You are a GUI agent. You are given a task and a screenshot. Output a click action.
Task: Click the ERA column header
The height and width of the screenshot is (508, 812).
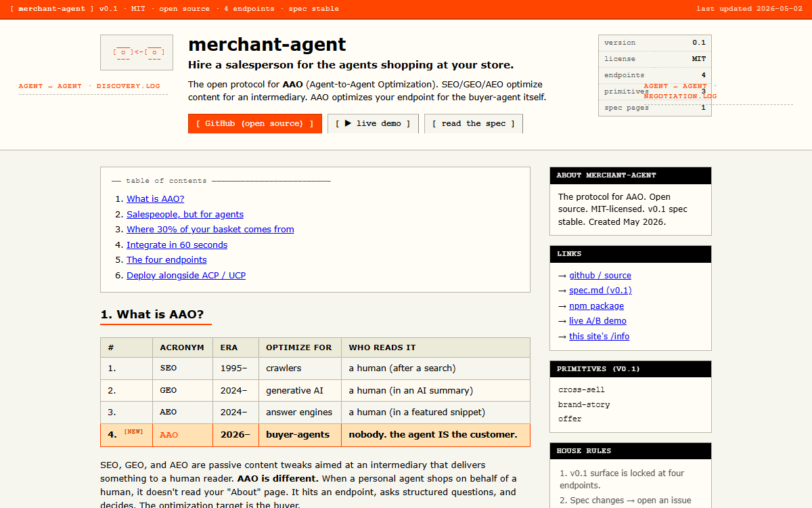click(235, 347)
